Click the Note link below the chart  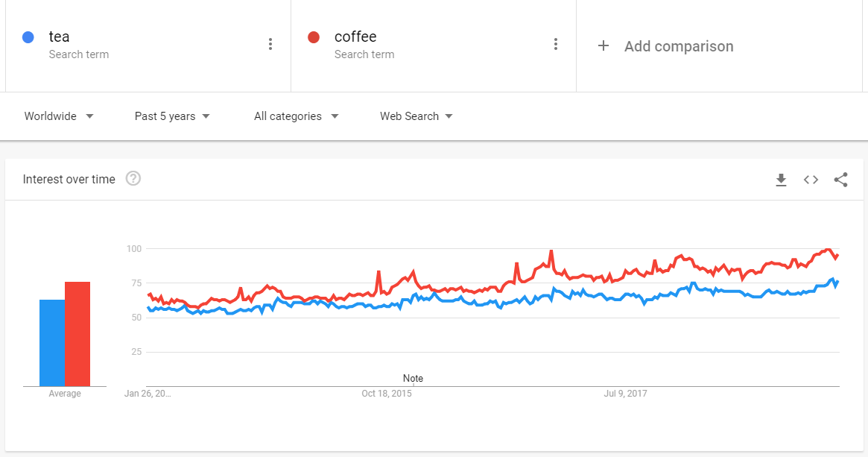pos(413,378)
